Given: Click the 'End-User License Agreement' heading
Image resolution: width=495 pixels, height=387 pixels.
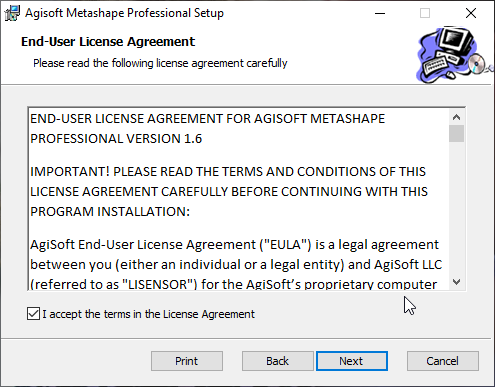Looking at the screenshot, I should (108, 42).
